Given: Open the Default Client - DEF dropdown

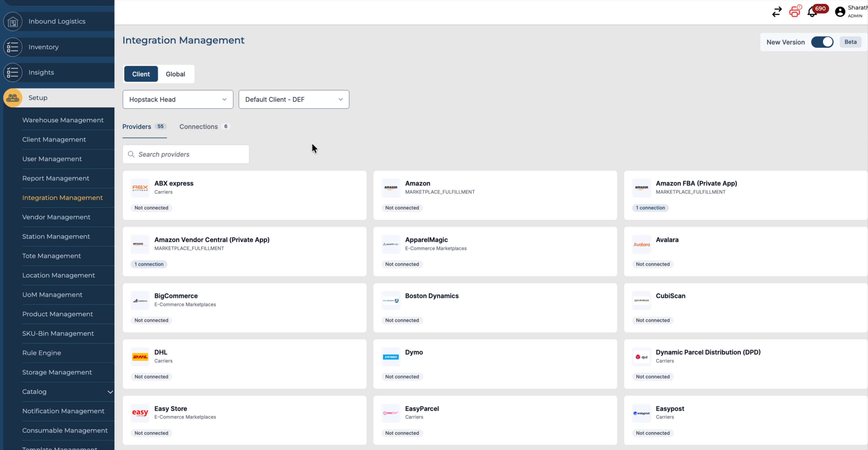Looking at the screenshot, I should [294, 99].
